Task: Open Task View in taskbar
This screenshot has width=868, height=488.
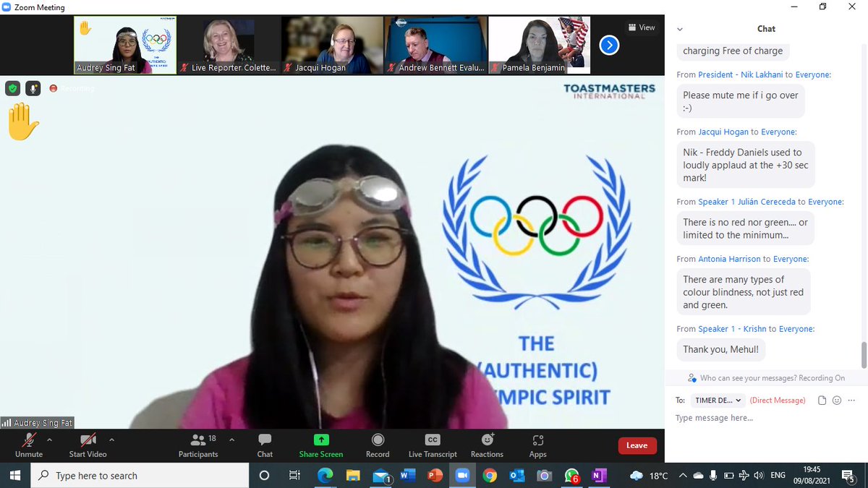Action: (294, 476)
